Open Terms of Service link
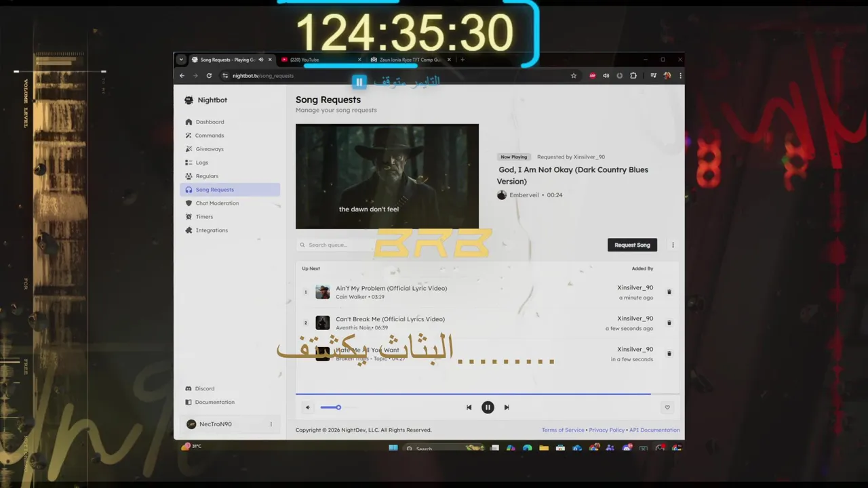 click(x=563, y=430)
